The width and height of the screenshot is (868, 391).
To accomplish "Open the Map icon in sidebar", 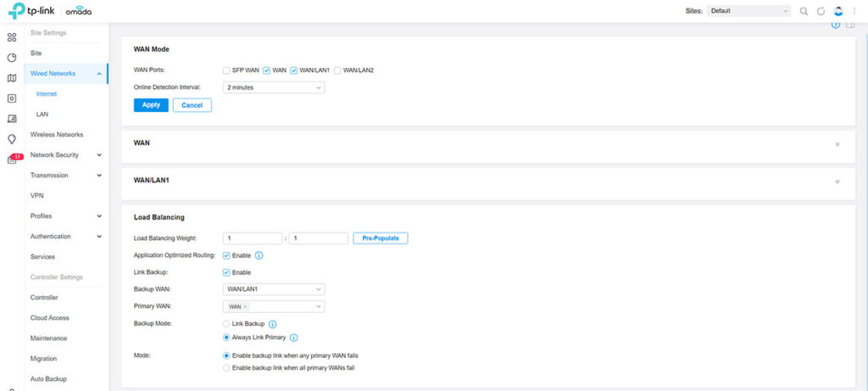I will click(12, 78).
